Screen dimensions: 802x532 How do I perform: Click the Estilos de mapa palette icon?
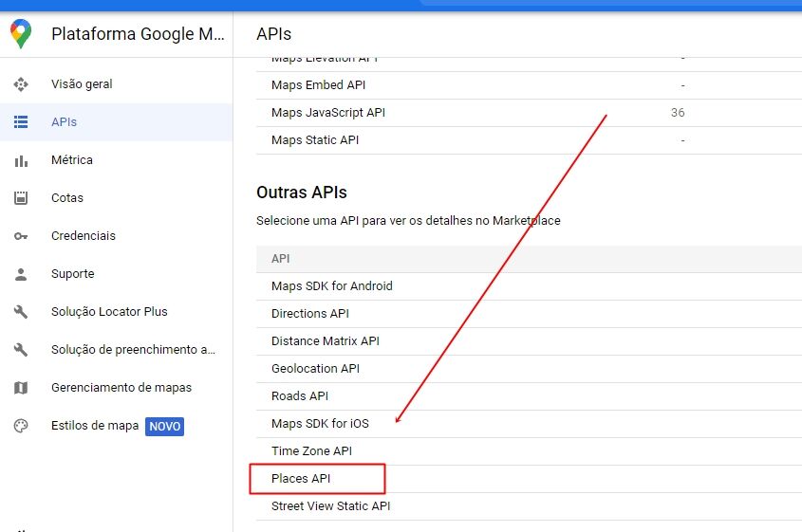21,426
